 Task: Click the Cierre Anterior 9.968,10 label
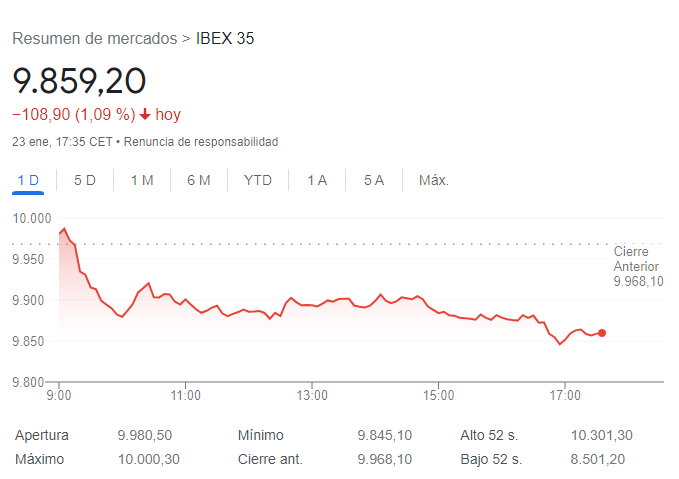[x=638, y=266]
